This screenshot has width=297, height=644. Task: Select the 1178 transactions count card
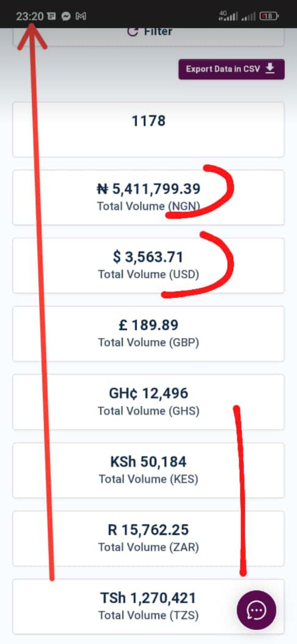148,129
